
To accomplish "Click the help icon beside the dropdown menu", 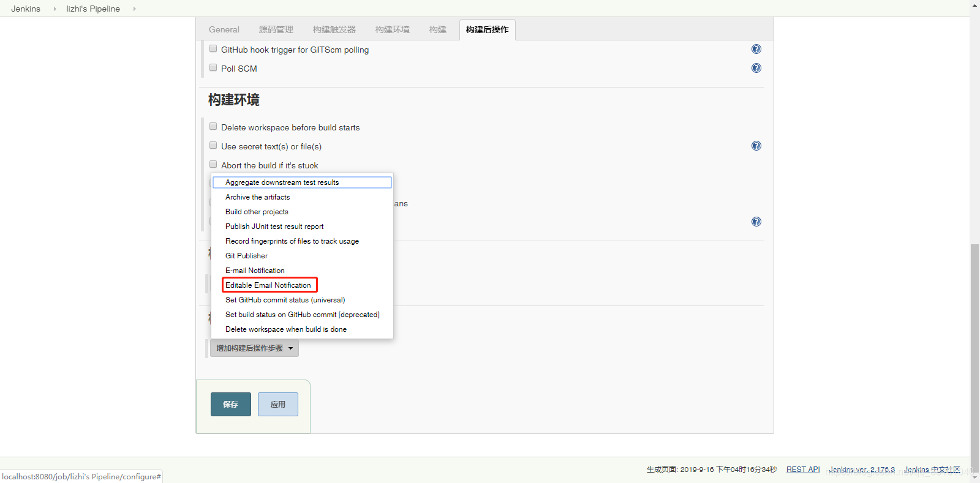I will pos(756,222).
